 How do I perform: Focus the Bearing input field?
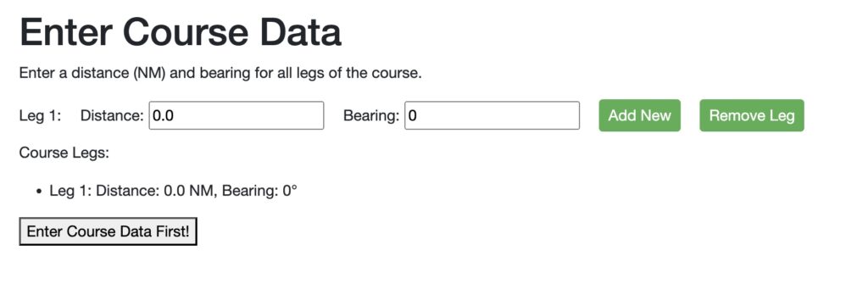tap(492, 115)
